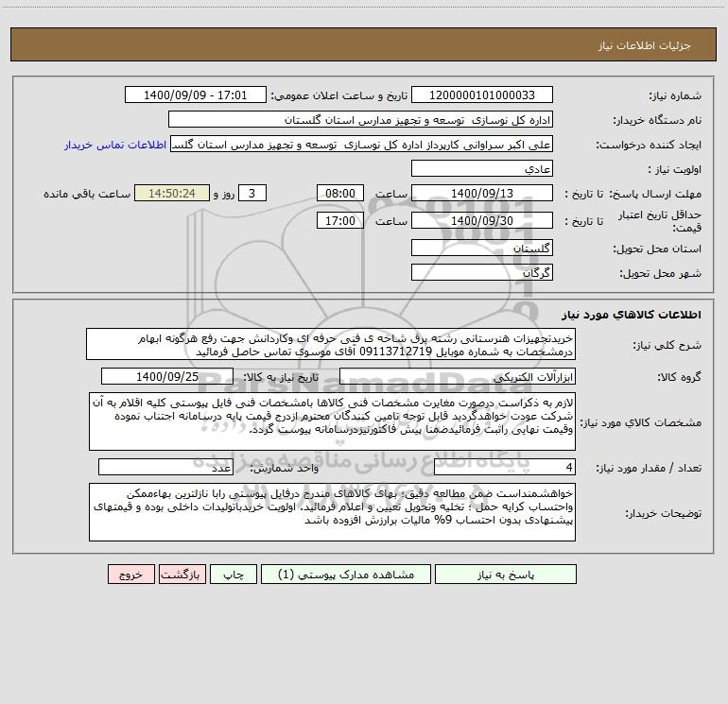Click the استان محل تحویل label

tap(657, 249)
